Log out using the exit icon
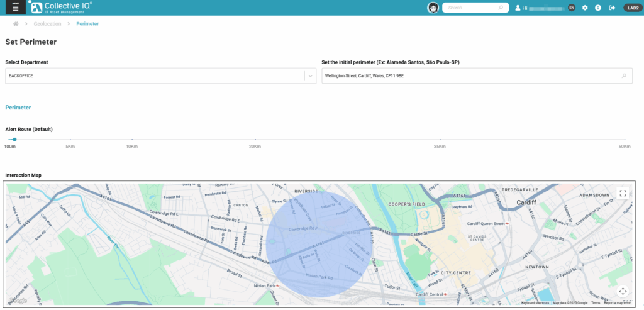The height and width of the screenshot is (310, 644). click(x=612, y=8)
